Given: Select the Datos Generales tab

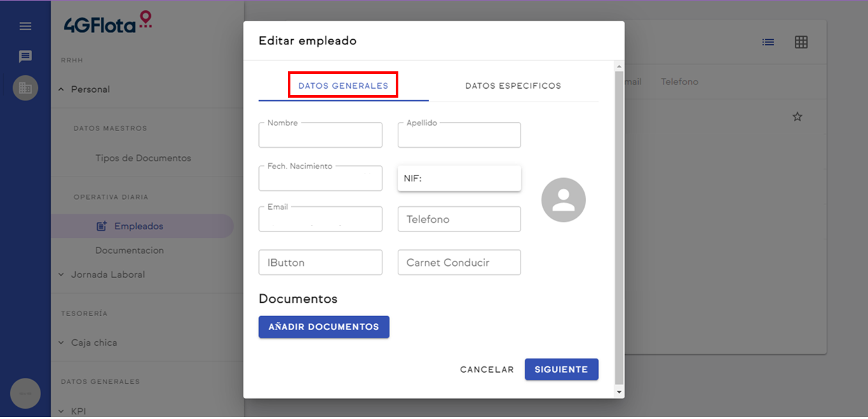Looking at the screenshot, I should 343,85.
